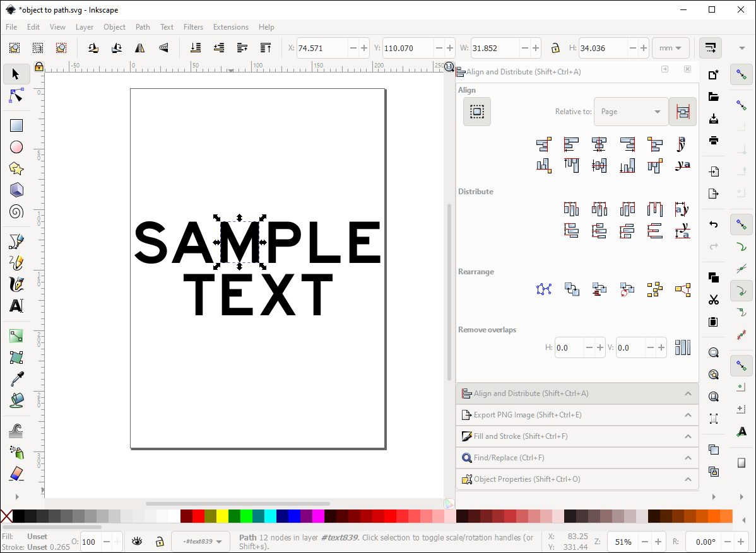Select the Mesh gradient tool

(16, 358)
